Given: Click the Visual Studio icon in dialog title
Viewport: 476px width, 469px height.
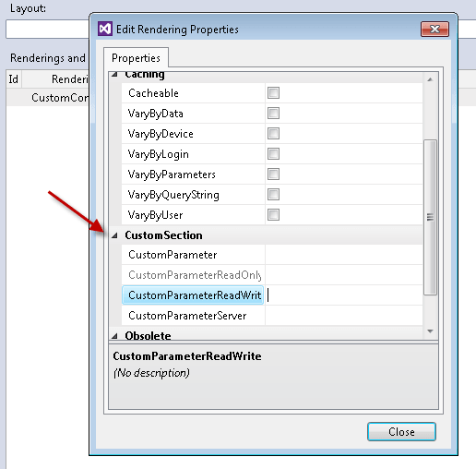Looking at the screenshot, I should 105,29.
